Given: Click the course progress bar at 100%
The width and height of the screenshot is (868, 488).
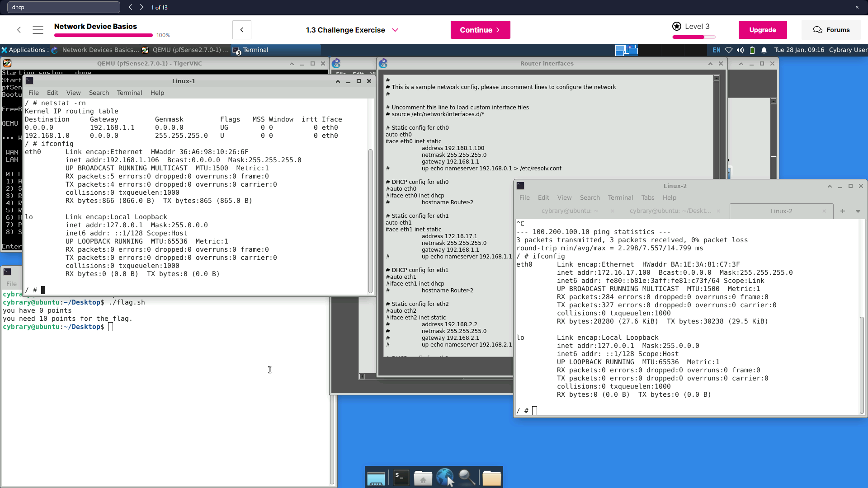Looking at the screenshot, I should (104, 35).
